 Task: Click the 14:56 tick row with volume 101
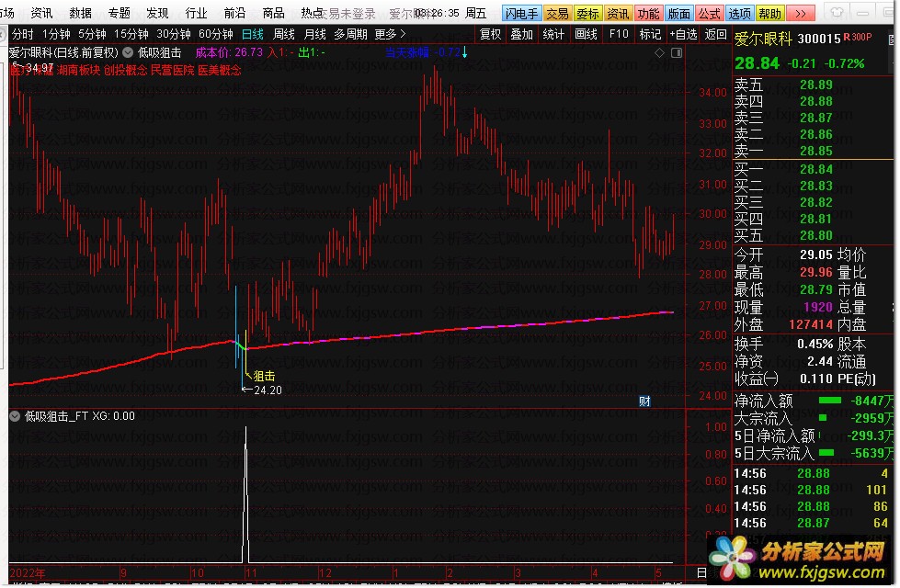(812, 490)
